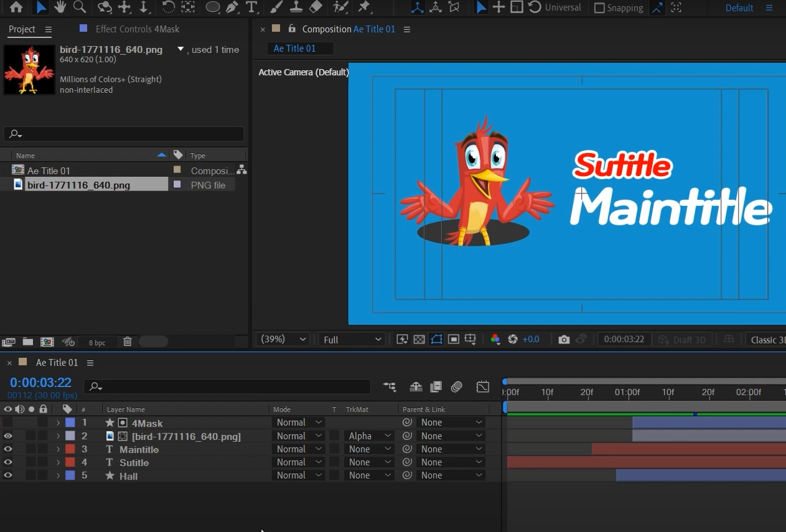Click the current time 0:00:03:22 in timeline
This screenshot has width=786, height=532.
coord(40,383)
